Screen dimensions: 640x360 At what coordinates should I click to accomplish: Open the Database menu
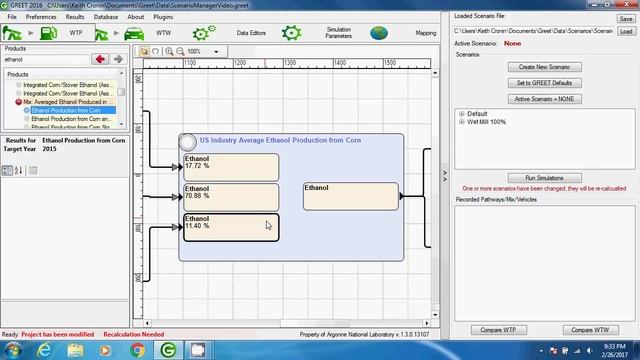[106, 17]
